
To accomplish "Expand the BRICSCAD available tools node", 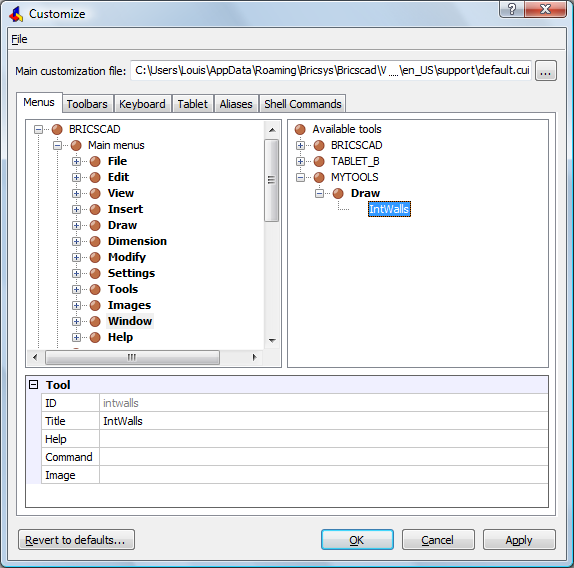I will (300, 145).
